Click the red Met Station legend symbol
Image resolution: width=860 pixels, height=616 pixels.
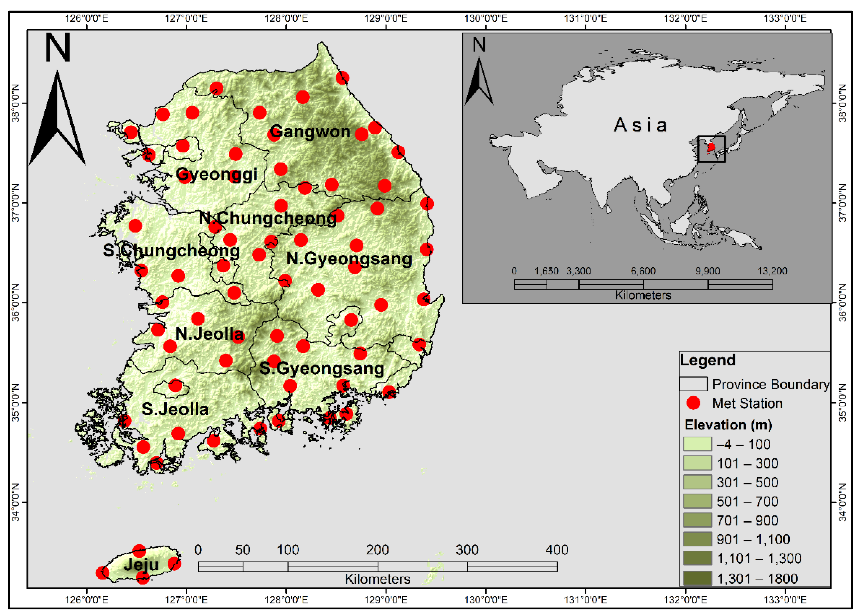[x=694, y=403]
